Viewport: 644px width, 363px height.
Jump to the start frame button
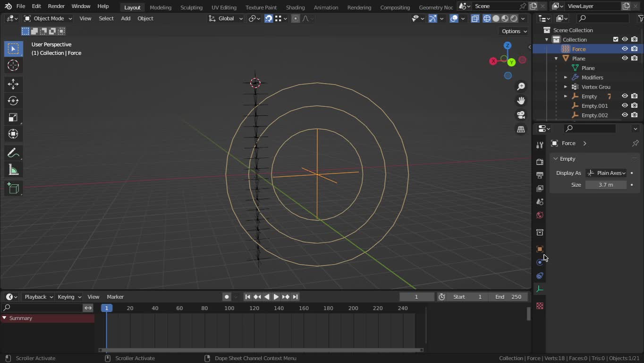247,297
